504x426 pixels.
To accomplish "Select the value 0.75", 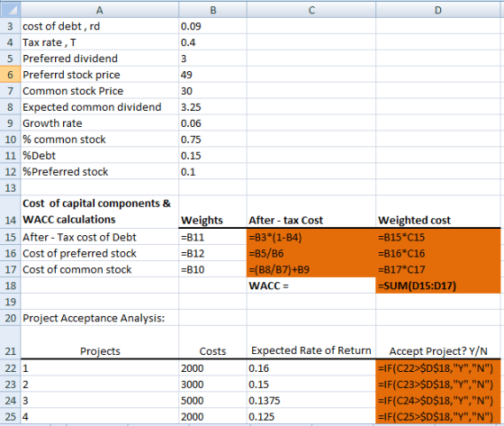I will pyautogui.click(x=212, y=140).
